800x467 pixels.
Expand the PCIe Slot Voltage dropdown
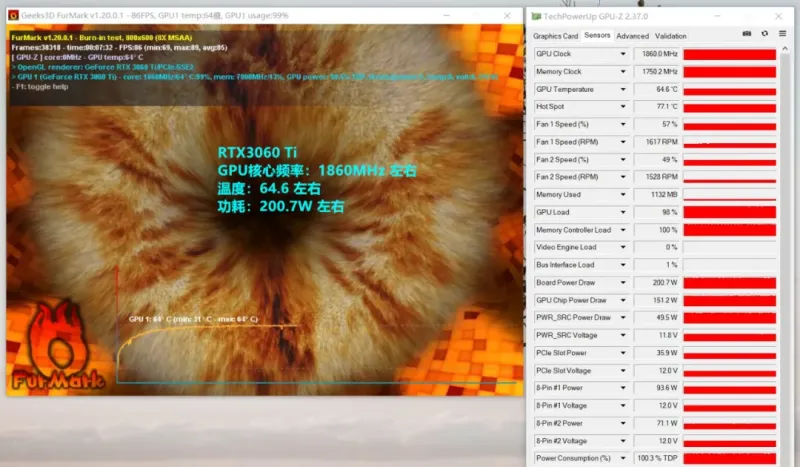(623, 371)
